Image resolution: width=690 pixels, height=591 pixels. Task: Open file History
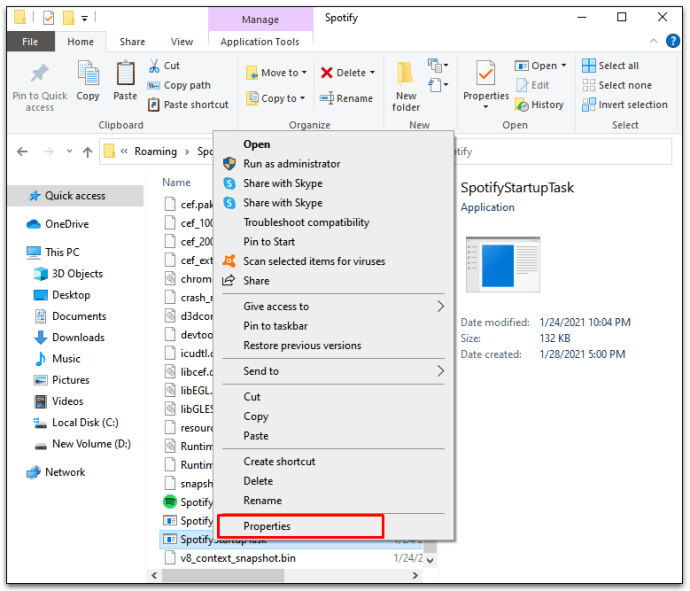pyautogui.click(x=539, y=105)
